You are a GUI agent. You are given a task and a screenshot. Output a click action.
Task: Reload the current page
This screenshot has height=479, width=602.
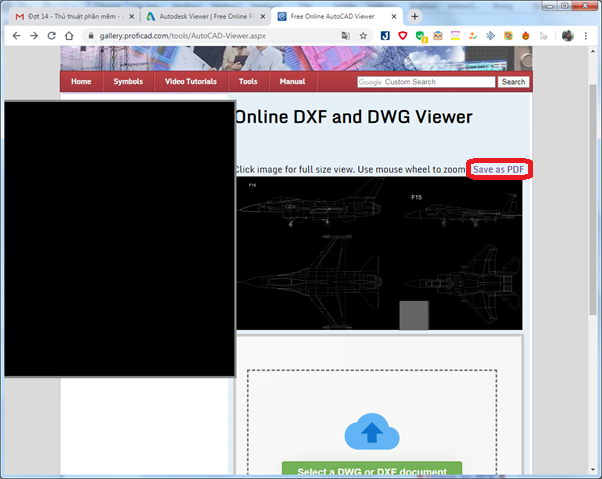tap(51, 35)
